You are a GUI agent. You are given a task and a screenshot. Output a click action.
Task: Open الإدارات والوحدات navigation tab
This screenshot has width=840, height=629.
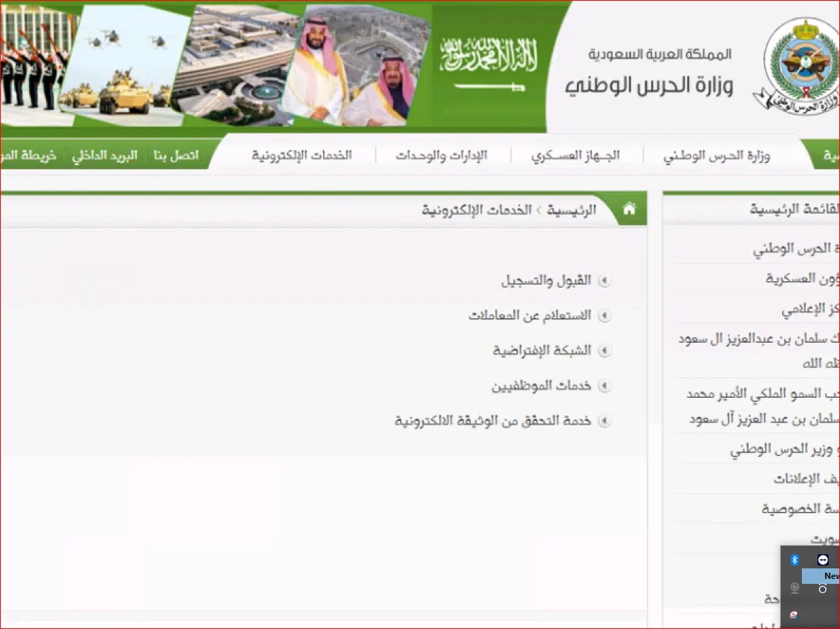tap(442, 155)
